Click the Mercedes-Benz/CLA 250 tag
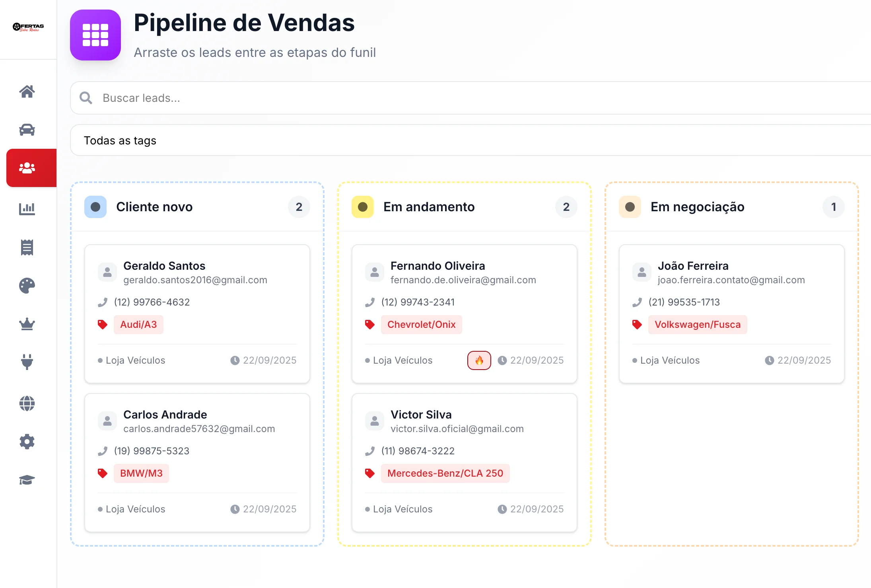The width and height of the screenshot is (871, 588). tap(445, 473)
